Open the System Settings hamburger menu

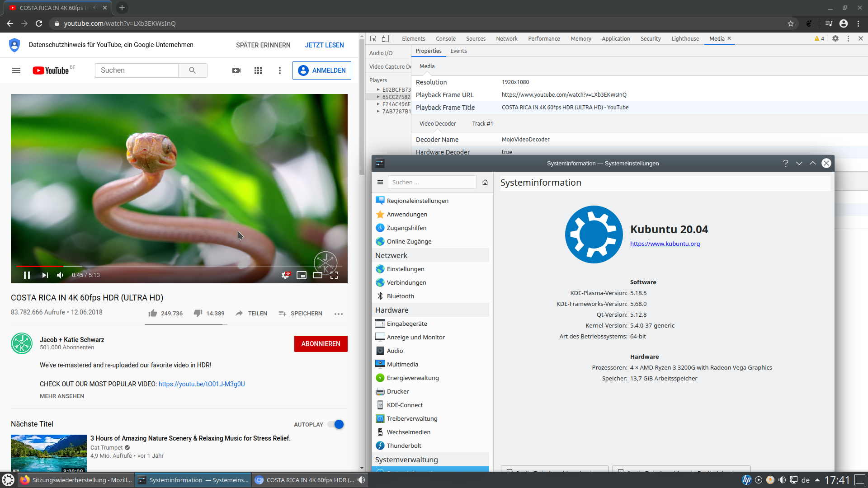380,183
